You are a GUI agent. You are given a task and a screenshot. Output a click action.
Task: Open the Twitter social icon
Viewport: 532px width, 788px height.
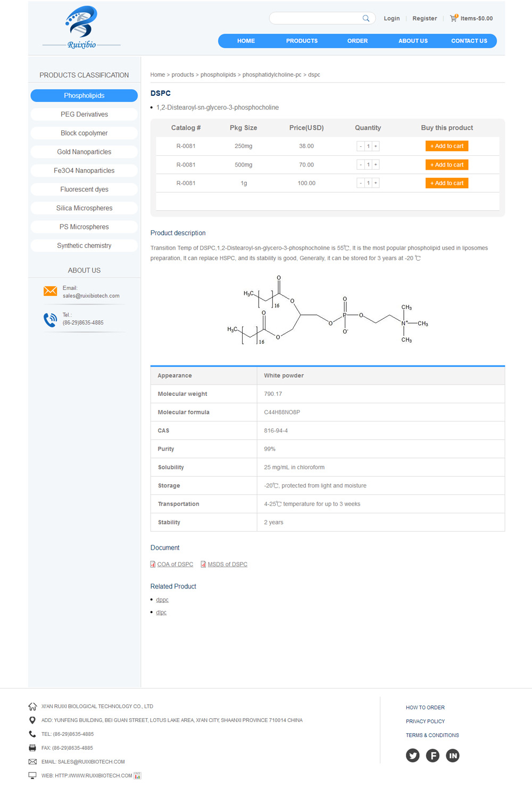[413, 756]
